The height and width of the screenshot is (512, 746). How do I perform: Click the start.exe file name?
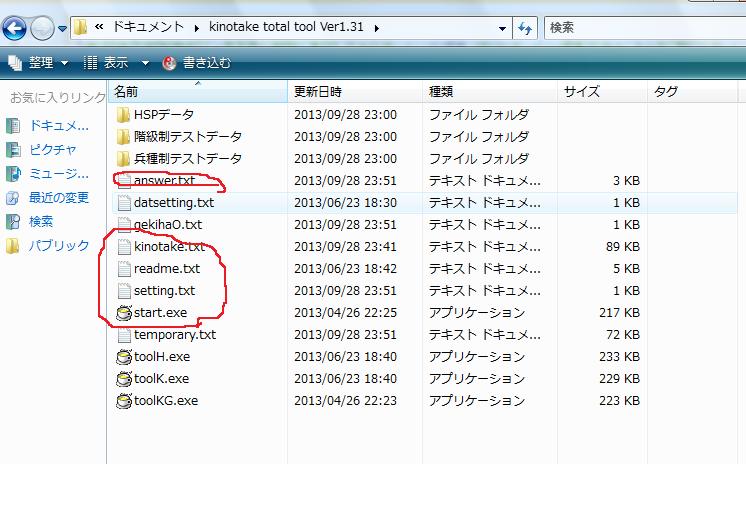[160, 313]
